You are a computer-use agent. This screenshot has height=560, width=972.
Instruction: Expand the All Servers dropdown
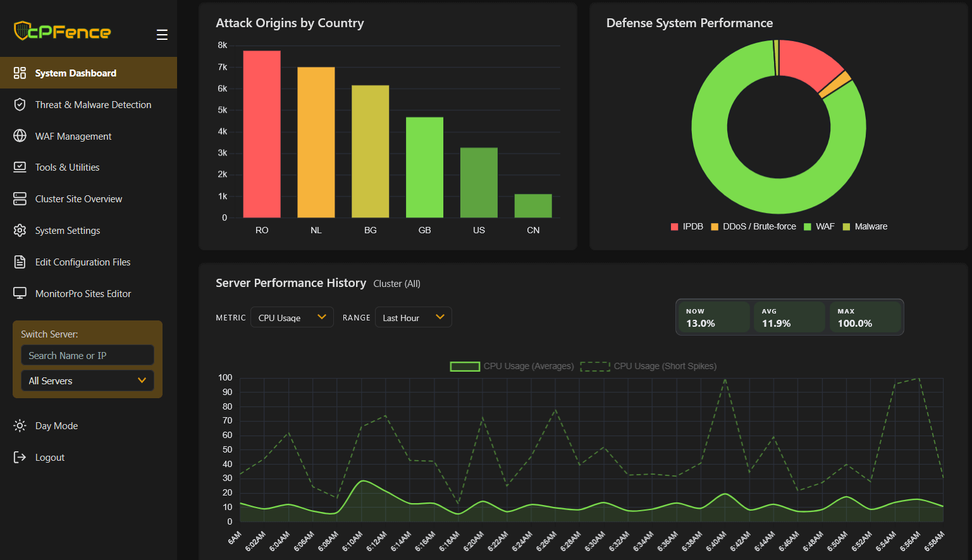point(87,380)
